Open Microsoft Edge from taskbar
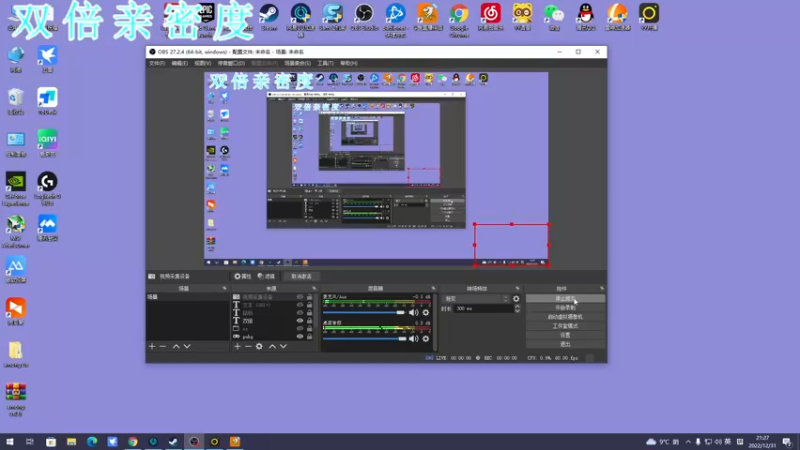Viewport: 800px width, 450px height. click(92, 441)
